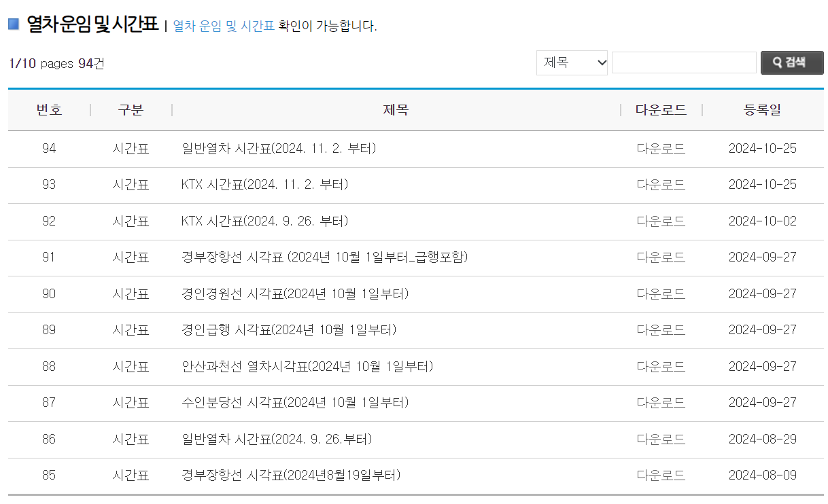Click 다운로드 for row number 85
Screen dimensions: 828x504
pyautogui.click(x=661, y=475)
